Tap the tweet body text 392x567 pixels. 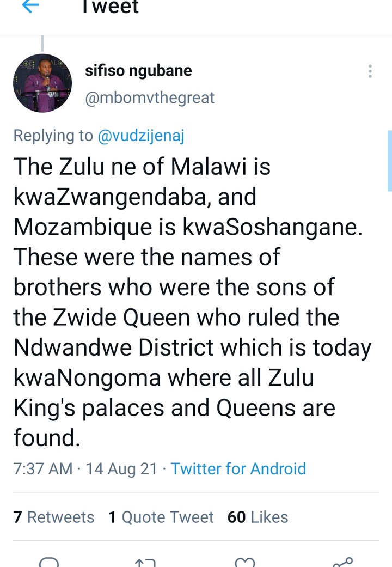pyautogui.click(x=192, y=302)
